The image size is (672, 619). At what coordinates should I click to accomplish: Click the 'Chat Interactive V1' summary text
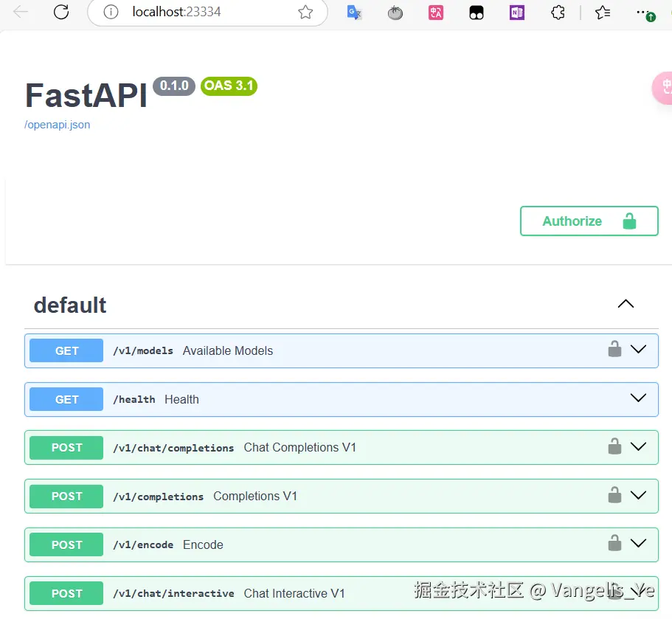coord(294,594)
